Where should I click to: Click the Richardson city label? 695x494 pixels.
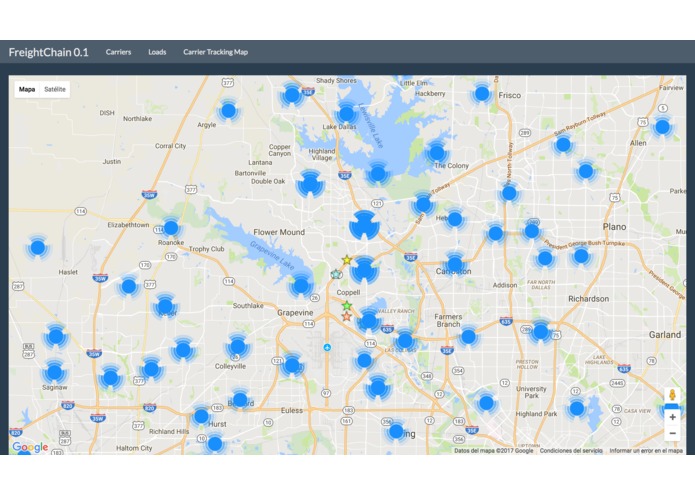588,299
